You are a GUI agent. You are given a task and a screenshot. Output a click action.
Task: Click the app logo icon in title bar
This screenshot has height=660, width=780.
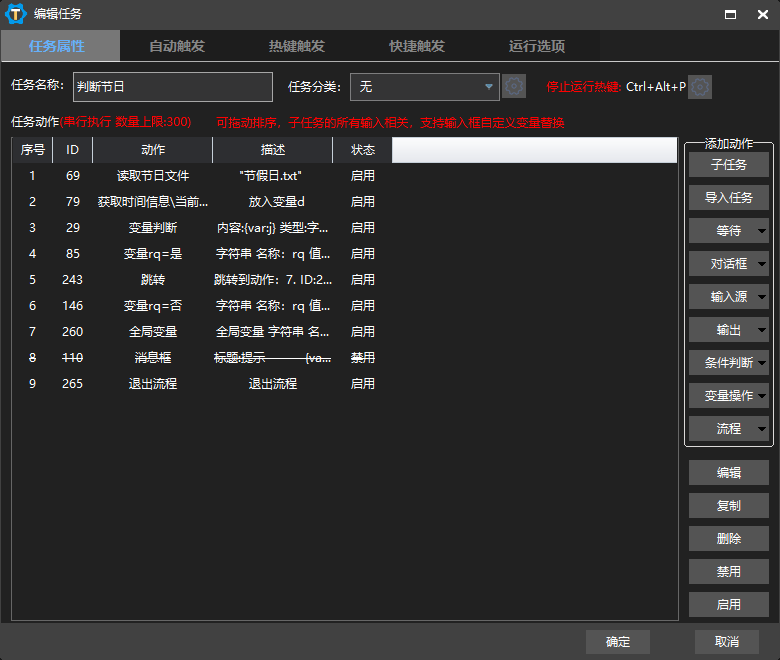point(15,14)
